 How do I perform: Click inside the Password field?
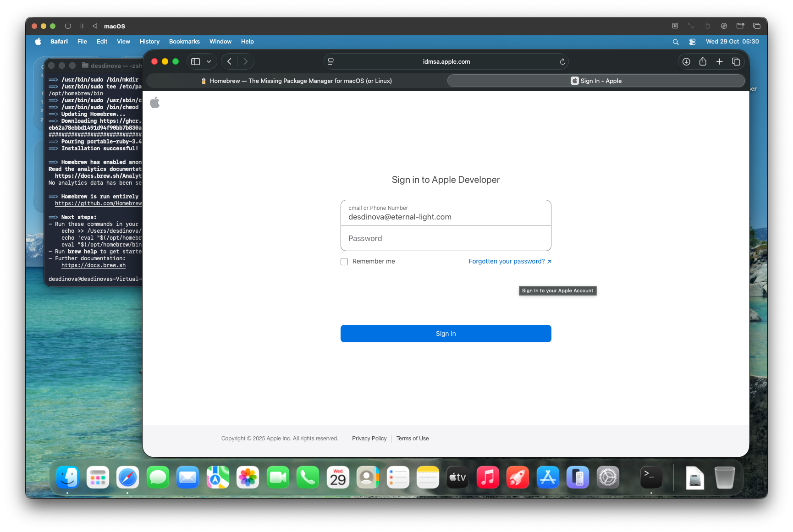click(x=446, y=238)
